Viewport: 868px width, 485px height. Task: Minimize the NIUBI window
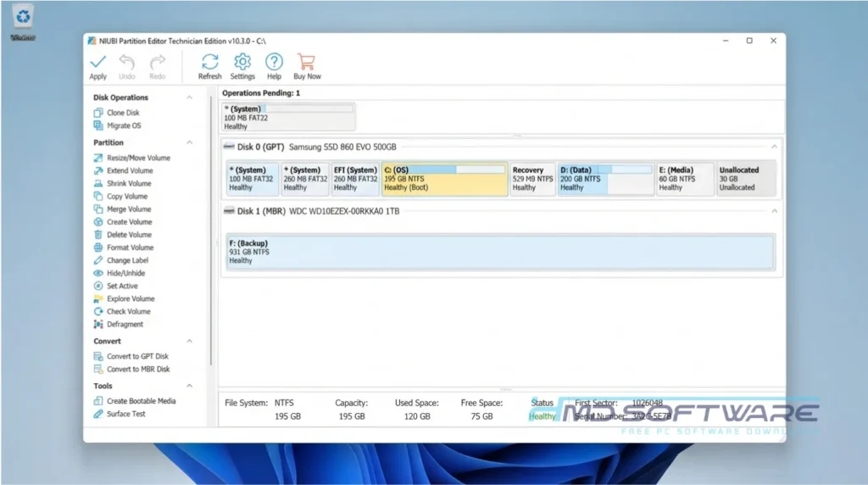[x=726, y=41]
